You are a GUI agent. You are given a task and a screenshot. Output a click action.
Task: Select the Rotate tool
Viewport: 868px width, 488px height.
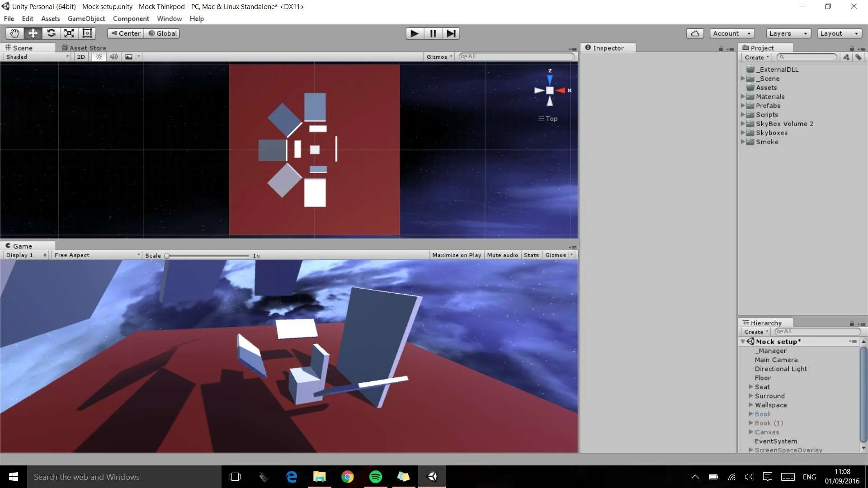[x=51, y=33]
